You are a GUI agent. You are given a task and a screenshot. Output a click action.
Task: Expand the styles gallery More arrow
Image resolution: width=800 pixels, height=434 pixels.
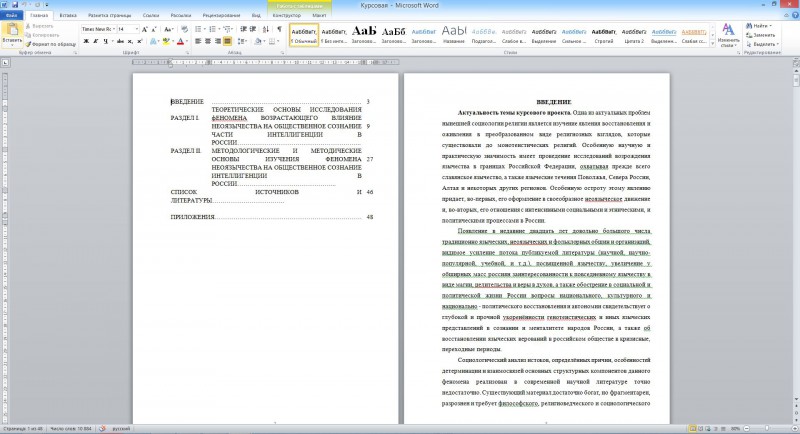coord(713,44)
